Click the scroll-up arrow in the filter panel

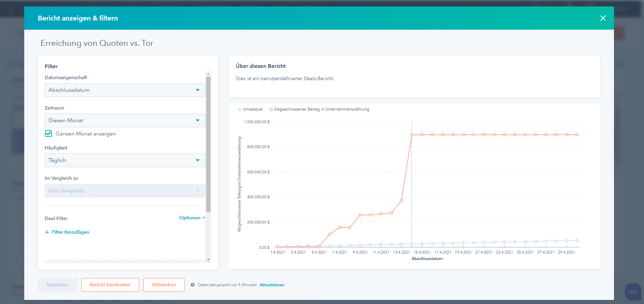[208, 74]
